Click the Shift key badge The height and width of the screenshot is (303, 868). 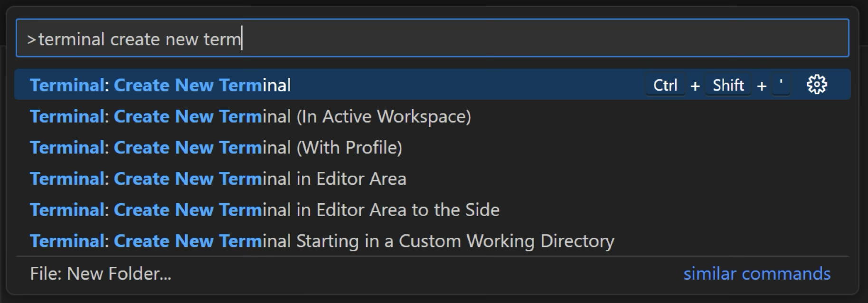727,85
